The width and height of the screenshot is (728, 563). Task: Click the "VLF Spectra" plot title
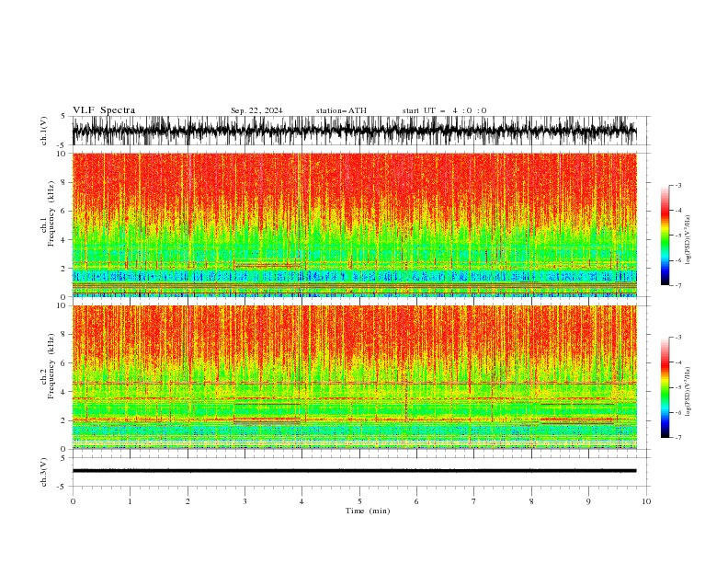104,110
